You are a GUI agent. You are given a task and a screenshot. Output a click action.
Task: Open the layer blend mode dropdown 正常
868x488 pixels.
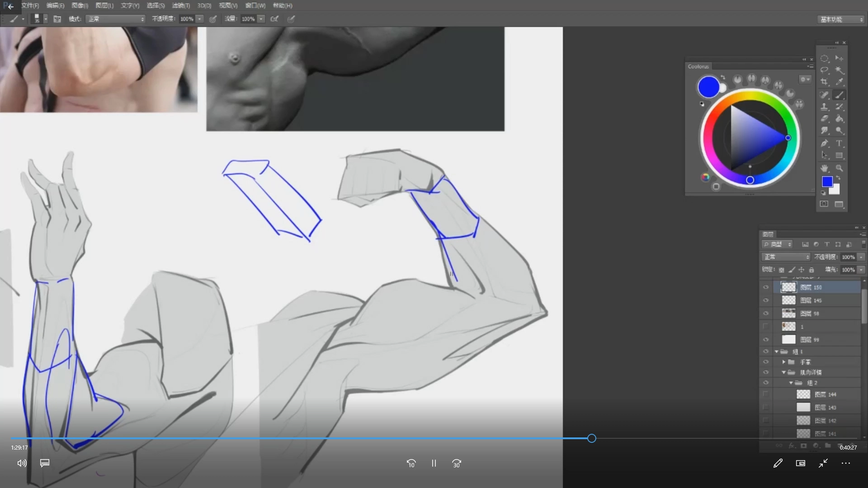click(x=786, y=257)
